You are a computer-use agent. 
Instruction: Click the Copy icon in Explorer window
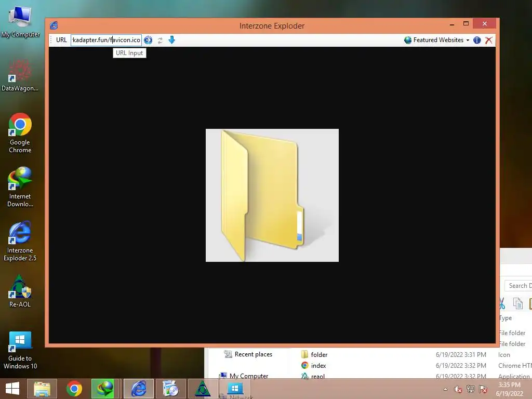coord(517,303)
